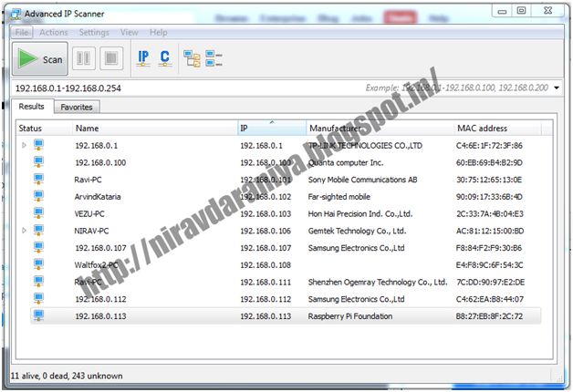Expand the NIRAV-PC row

coord(24,231)
